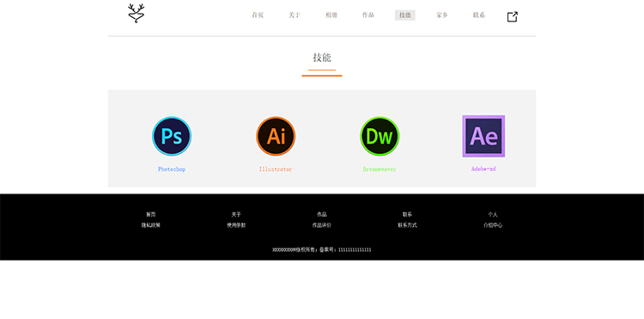Open 介绍中心 footer link
Screen dimensions: 644x319
pyautogui.click(x=493, y=225)
